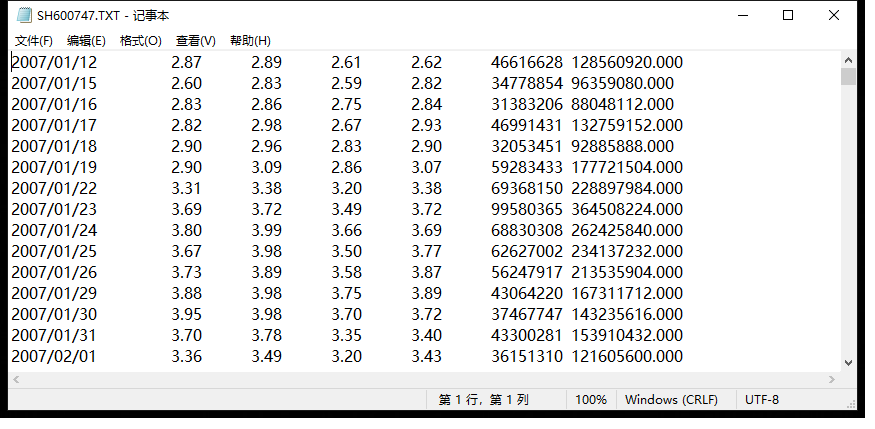
Task: Click the date 2007/01/25
Action: pos(54,252)
